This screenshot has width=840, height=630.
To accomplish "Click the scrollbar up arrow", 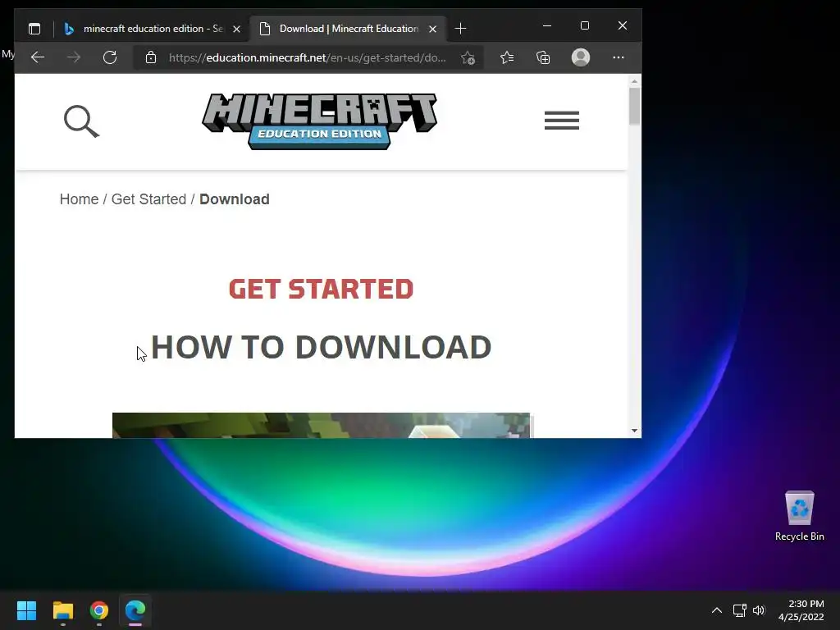I will tap(634, 81).
